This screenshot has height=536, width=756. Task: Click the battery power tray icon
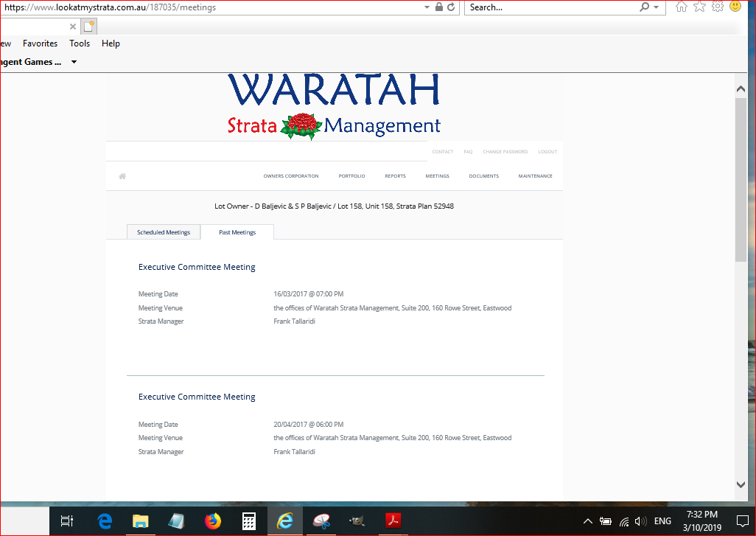point(606,521)
